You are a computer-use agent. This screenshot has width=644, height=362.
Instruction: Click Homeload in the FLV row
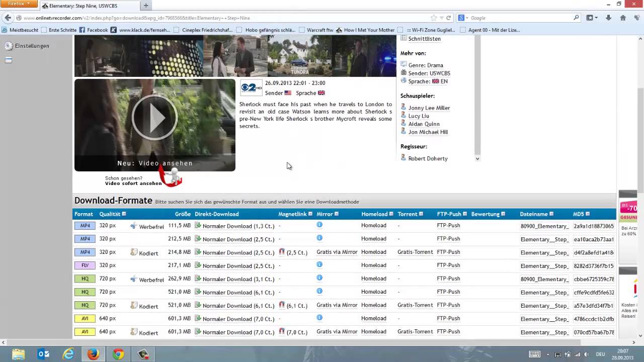click(x=374, y=265)
